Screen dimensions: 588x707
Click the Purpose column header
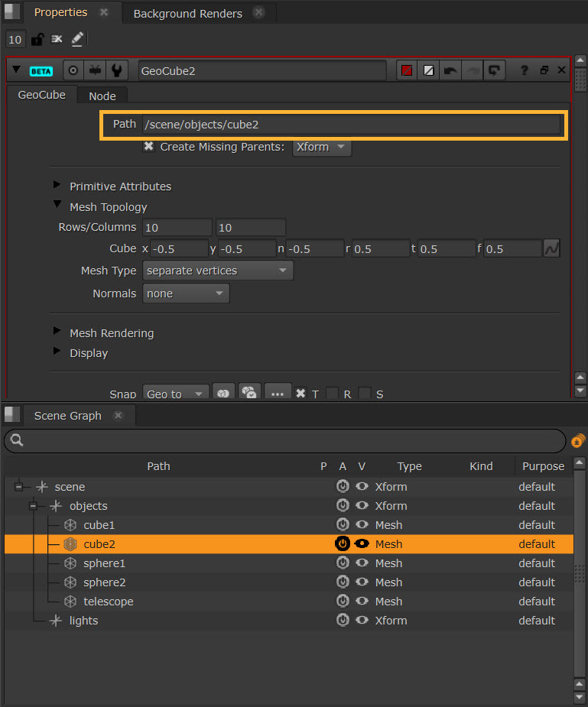pyautogui.click(x=543, y=466)
